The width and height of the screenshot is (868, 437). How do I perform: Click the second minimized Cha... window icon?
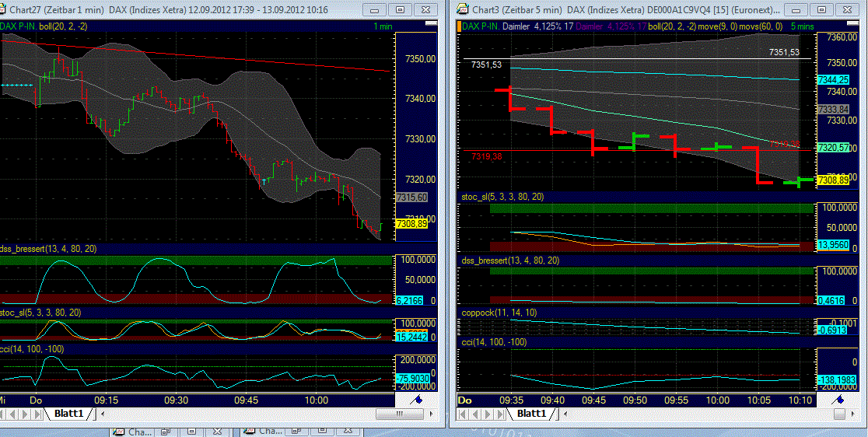pos(250,432)
